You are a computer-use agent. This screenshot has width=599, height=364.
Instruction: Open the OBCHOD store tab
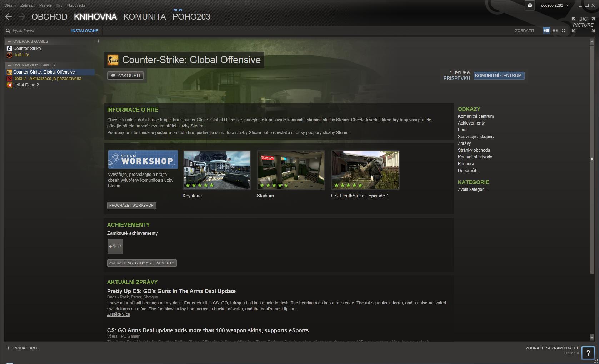pyautogui.click(x=49, y=17)
